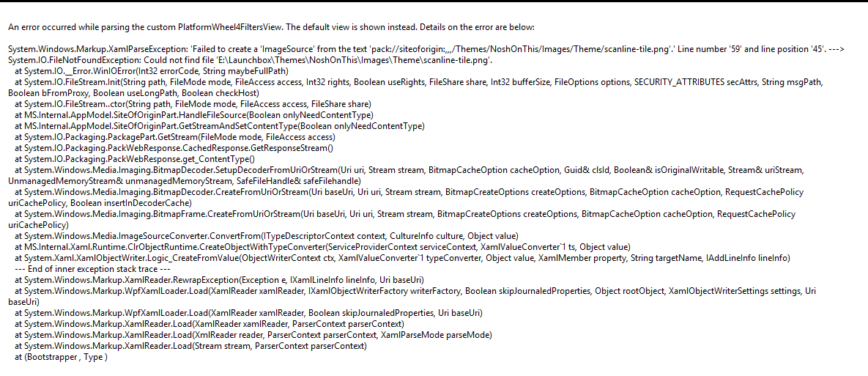The width and height of the screenshot is (868, 376).
Task: Click the Logic_CreateFromValue stack line
Action: point(402,257)
